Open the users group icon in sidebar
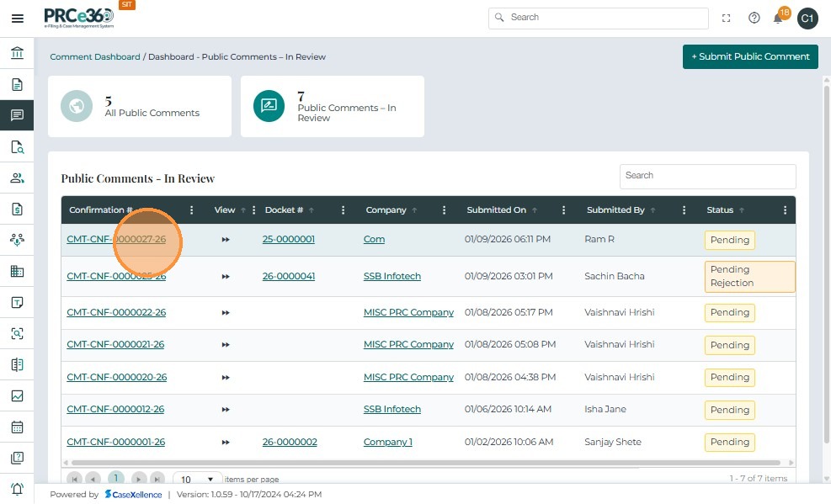The height and width of the screenshot is (504, 831). tap(17, 178)
